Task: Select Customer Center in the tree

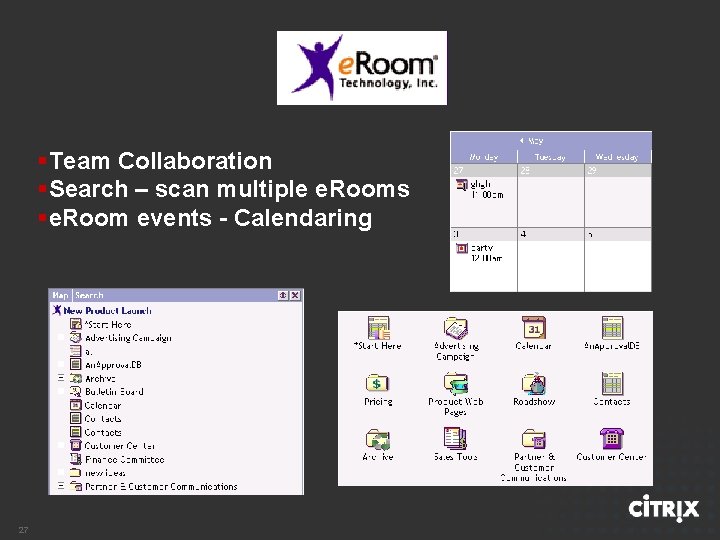Action: 112,446
